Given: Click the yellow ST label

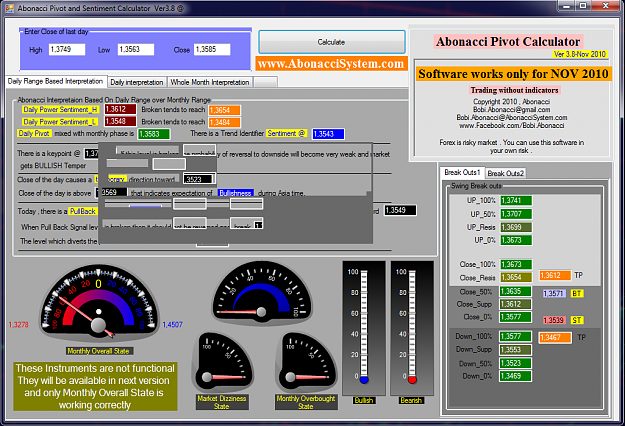Looking at the screenshot, I should pyautogui.click(x=577, y=320).
